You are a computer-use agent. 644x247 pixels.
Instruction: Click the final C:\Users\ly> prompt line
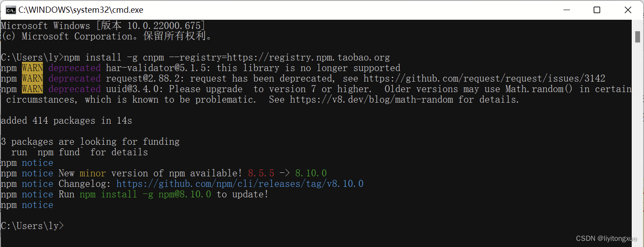point(32,226)
